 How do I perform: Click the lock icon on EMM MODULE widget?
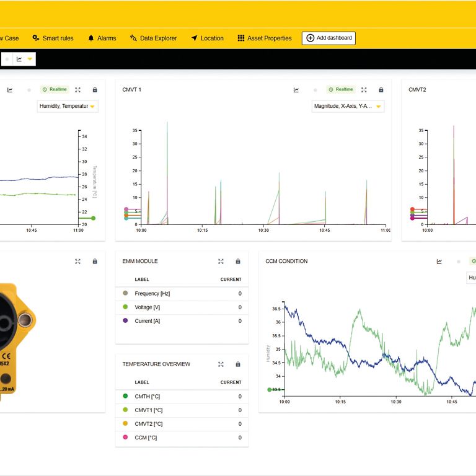pyautogui.click(x=237, y=262)
